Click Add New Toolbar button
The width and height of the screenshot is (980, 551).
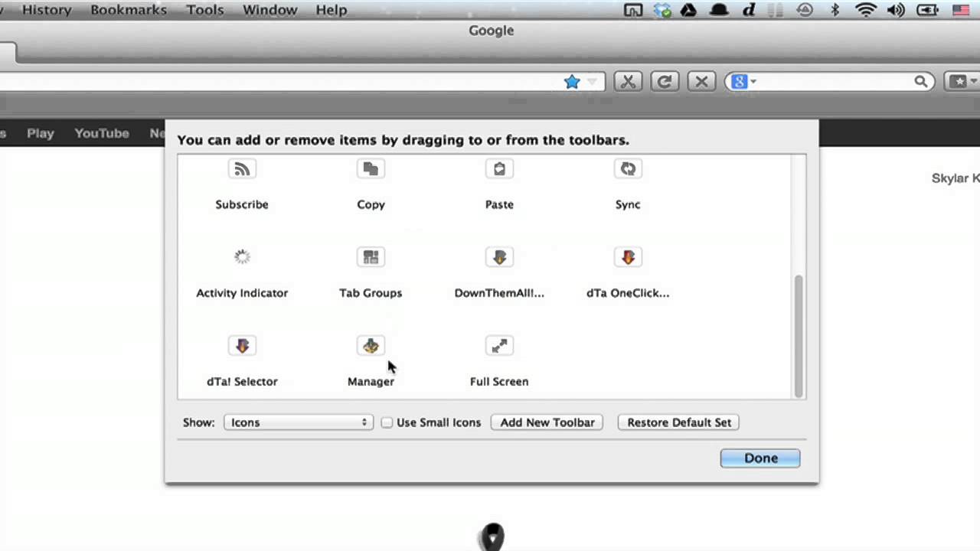547,422
